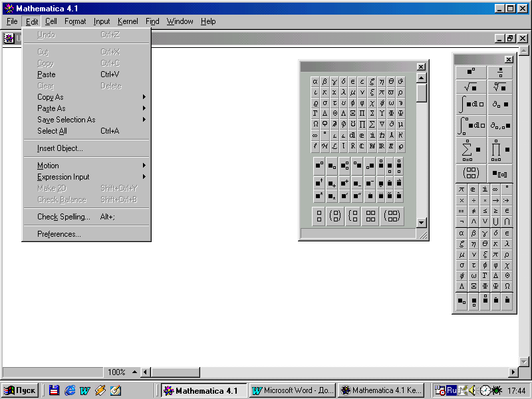Switch to the Microsoft Word taskbar button

click(x=293, y=390)
